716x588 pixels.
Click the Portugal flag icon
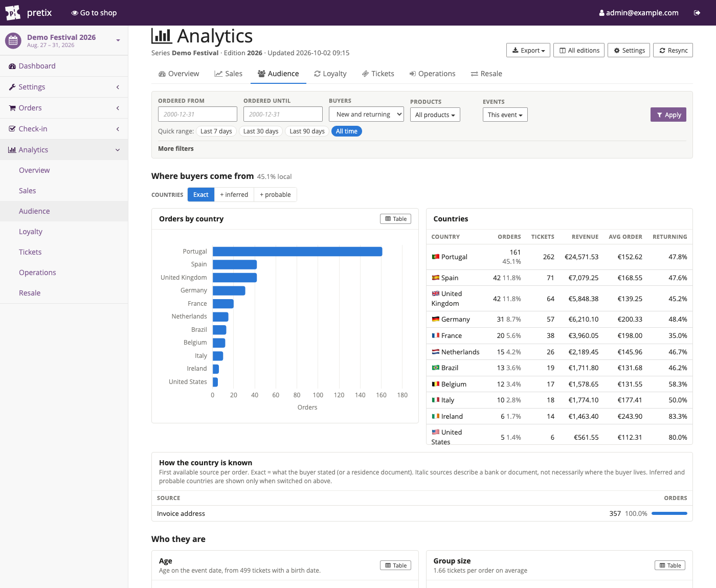pos(436,257)
